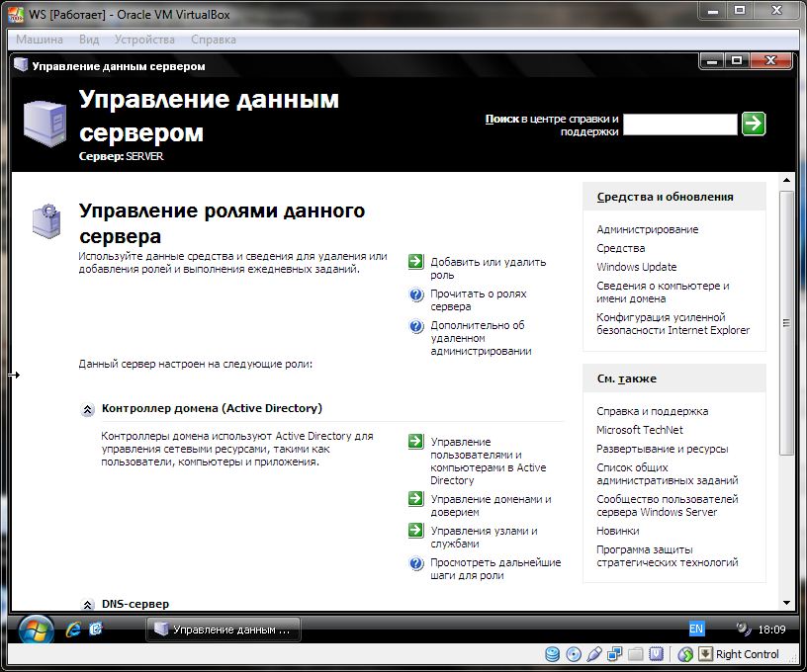Click the EN language indicator

(696, 629)
